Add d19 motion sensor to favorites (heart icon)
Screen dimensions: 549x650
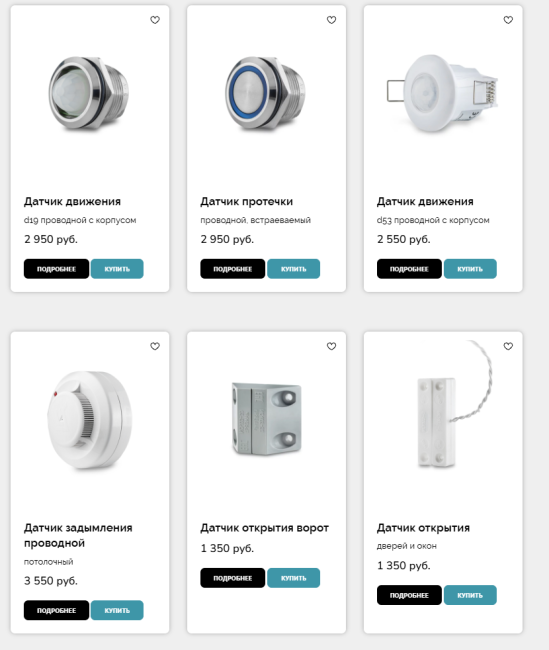tap(155, 20)
